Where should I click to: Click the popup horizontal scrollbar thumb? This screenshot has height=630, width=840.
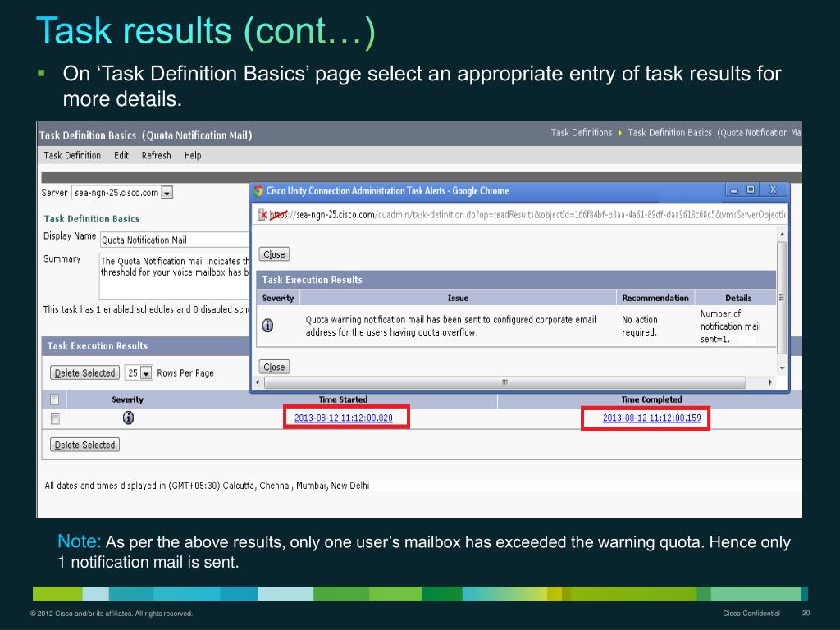click(504, 382)
